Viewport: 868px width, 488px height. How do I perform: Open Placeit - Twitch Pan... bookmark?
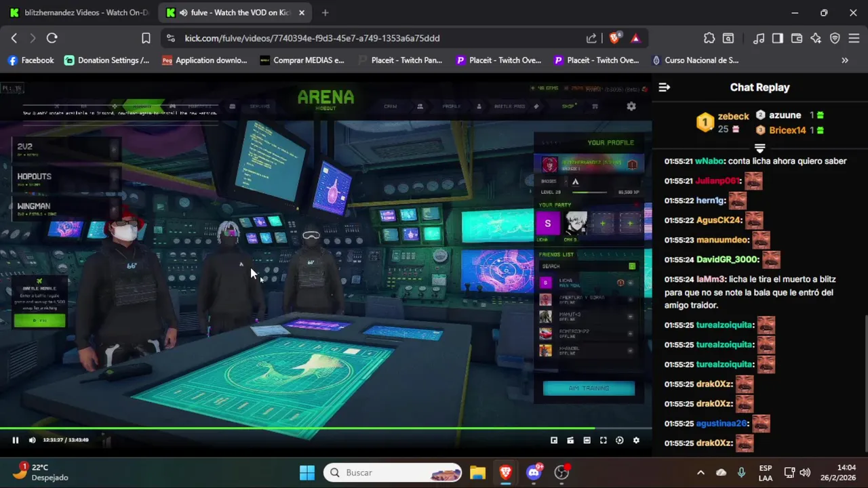(x=399, y=60)
